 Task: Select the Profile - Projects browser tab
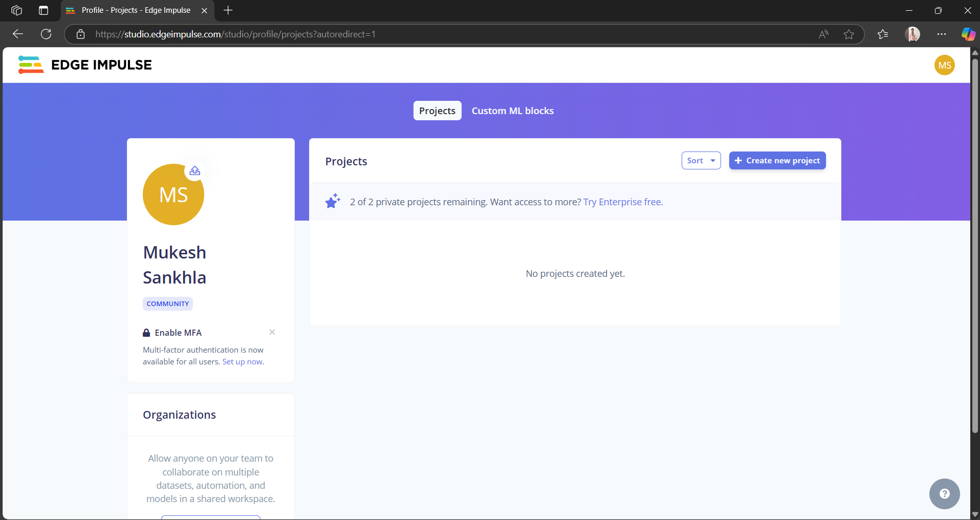(x=137, y=10)
